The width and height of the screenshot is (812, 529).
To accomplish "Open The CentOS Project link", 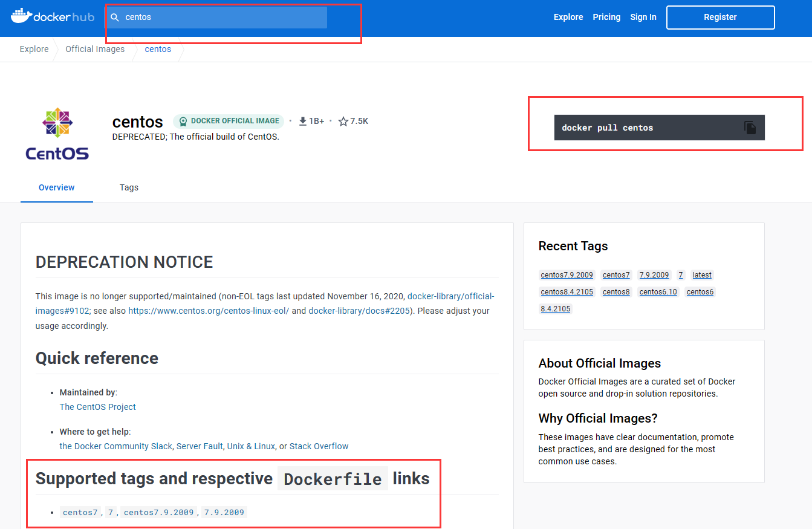I will 97,406.
